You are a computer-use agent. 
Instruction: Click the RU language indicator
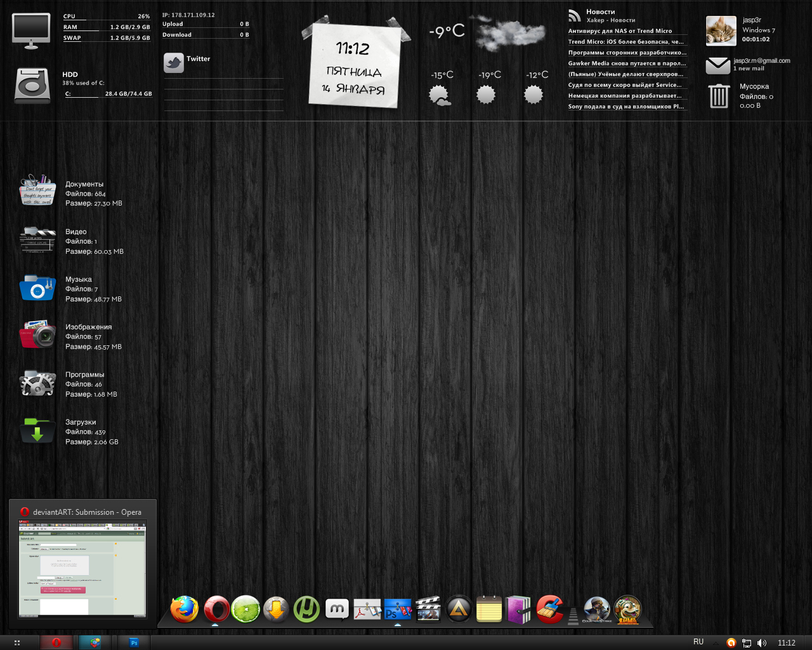click(x=698, y=642)
